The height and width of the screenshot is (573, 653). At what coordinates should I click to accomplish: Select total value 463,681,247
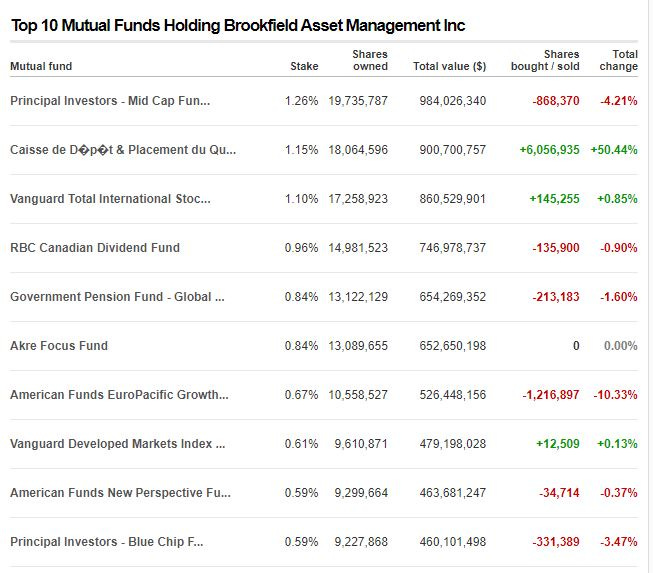click(x=453, y=493)
